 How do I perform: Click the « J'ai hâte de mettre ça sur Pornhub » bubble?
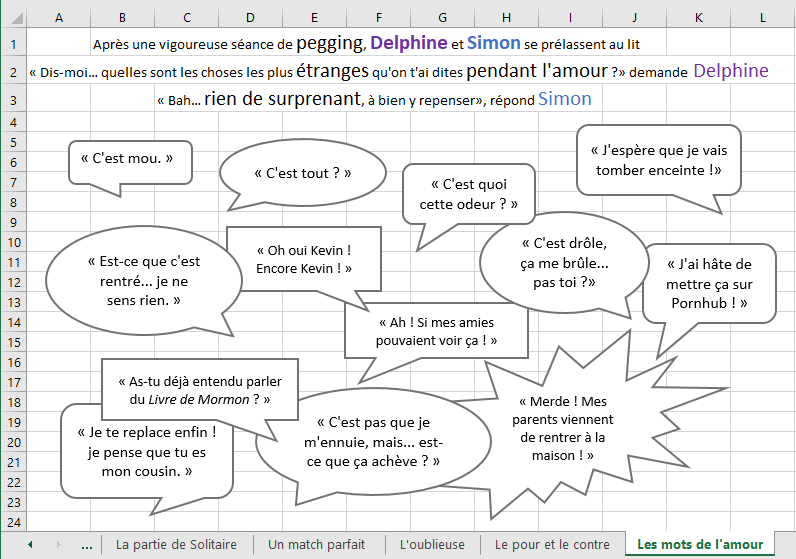pyautogui.click(x=708, y=283)
